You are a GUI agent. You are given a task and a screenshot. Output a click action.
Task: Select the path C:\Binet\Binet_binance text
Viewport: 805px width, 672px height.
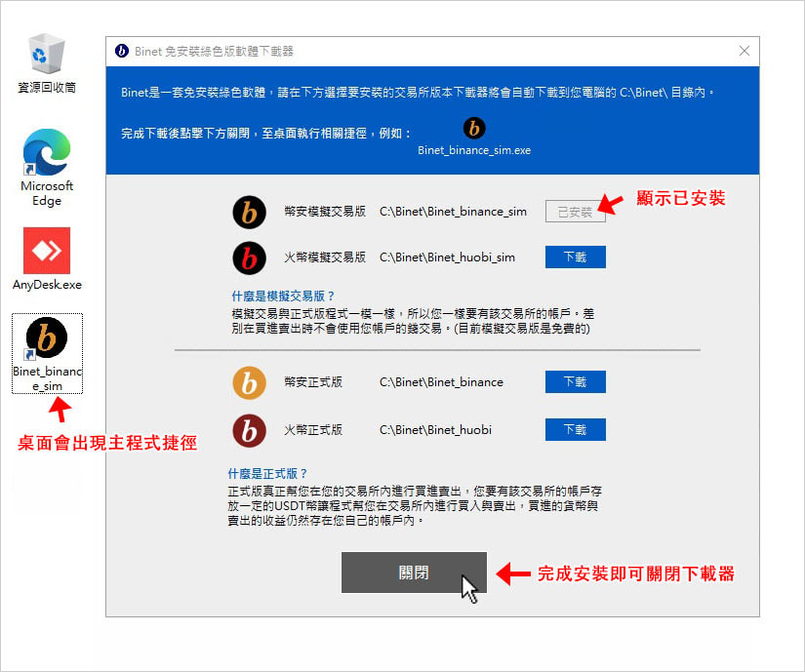(x=441, y=382)
